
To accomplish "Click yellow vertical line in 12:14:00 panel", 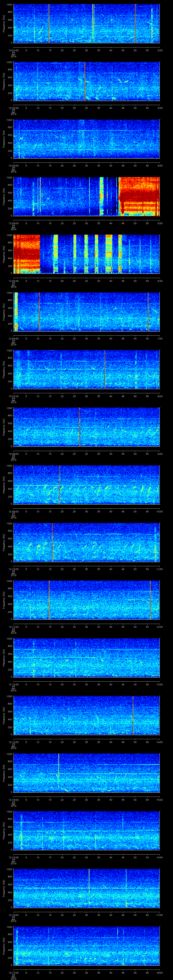I will [x=59, y=770].
